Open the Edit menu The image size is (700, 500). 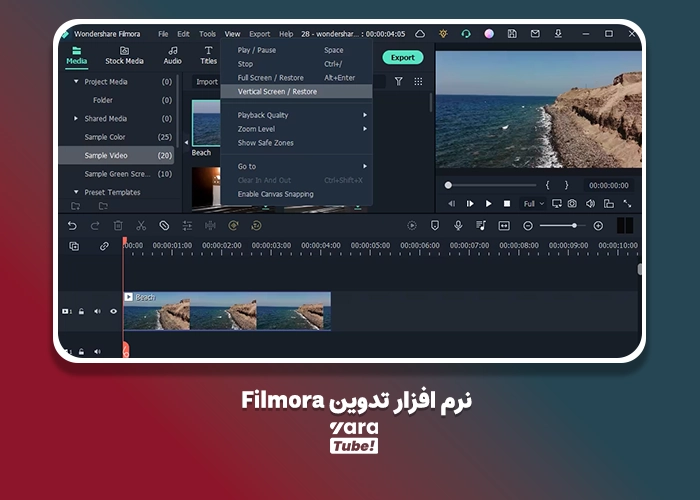point(183,34)
